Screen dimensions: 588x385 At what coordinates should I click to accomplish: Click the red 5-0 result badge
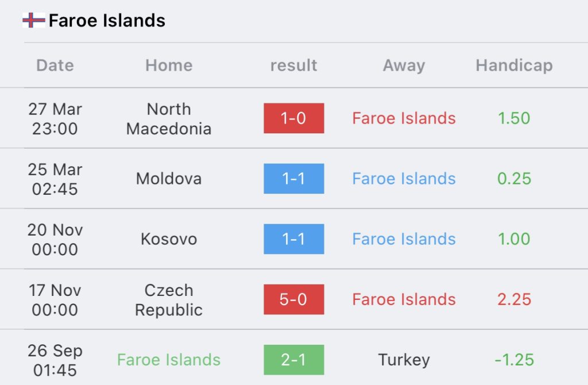tap(293, 299)
